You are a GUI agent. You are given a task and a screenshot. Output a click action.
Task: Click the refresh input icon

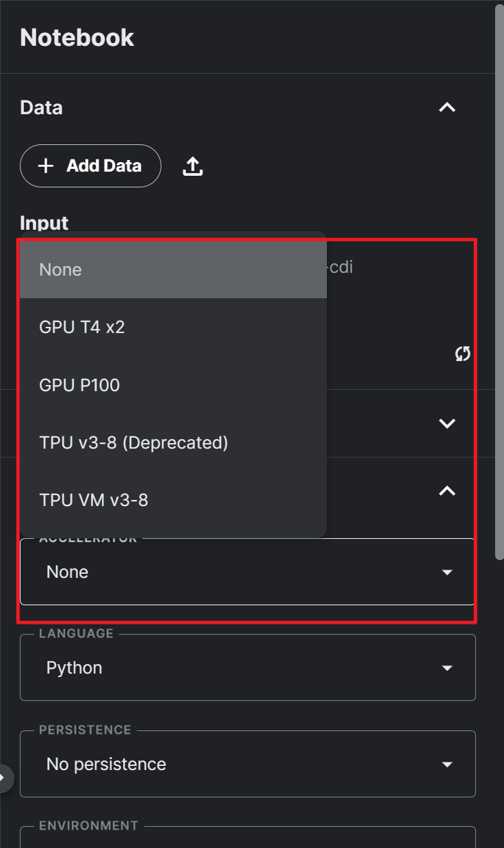pos(463,354)
